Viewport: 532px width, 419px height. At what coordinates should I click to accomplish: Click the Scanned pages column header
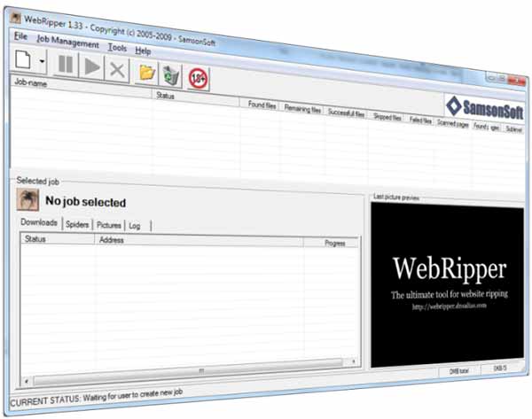tap(452, 123)
